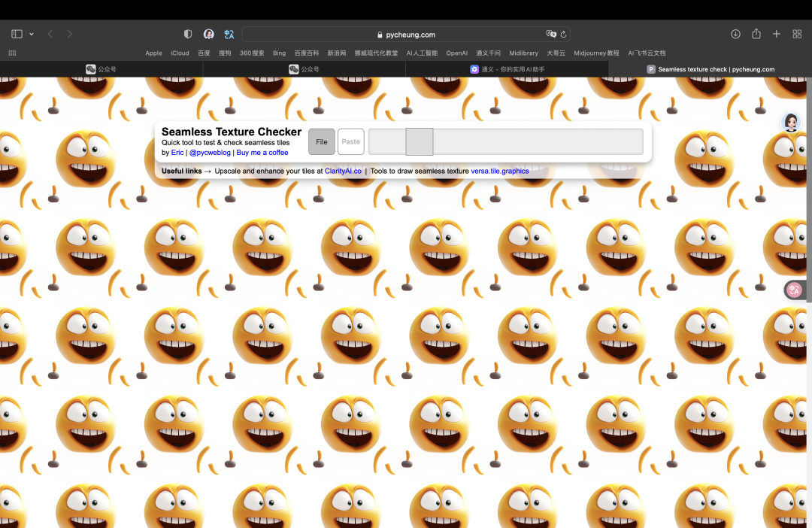Switch to the 通义 AI assistant tab
Image resolution: width=812 pixels, height=528 pixels.
(507, 69)
